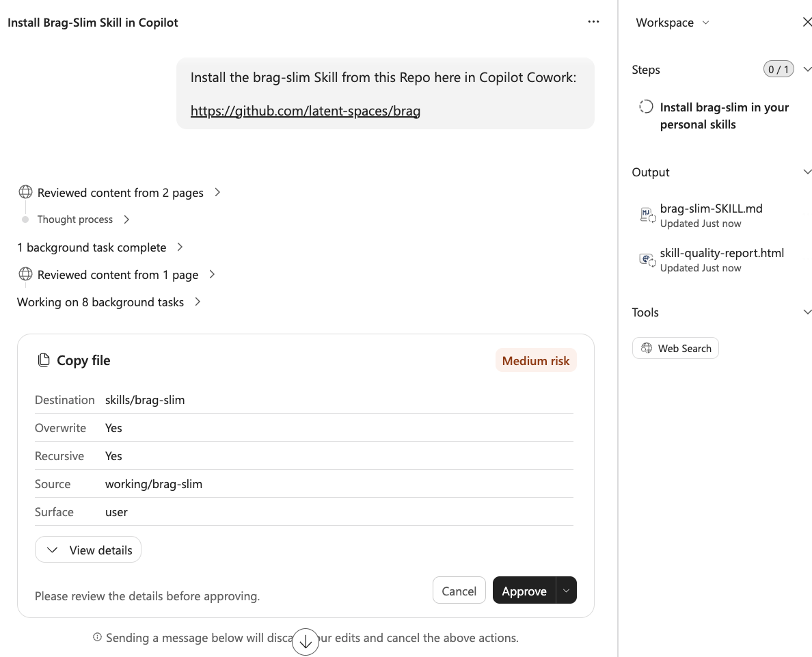Collapse the Tools section
The height and width of the screenshot is (657, 812).
(807, 311)
